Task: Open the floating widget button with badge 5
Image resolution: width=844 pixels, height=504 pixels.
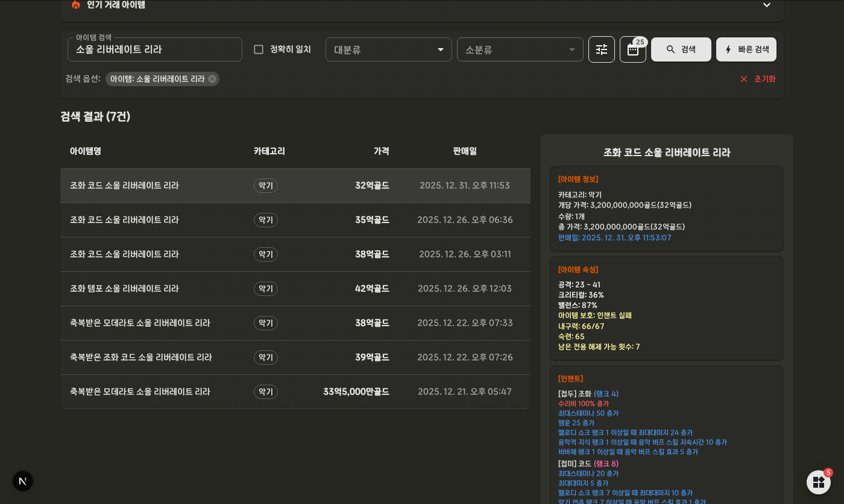Action: [819, 482]
